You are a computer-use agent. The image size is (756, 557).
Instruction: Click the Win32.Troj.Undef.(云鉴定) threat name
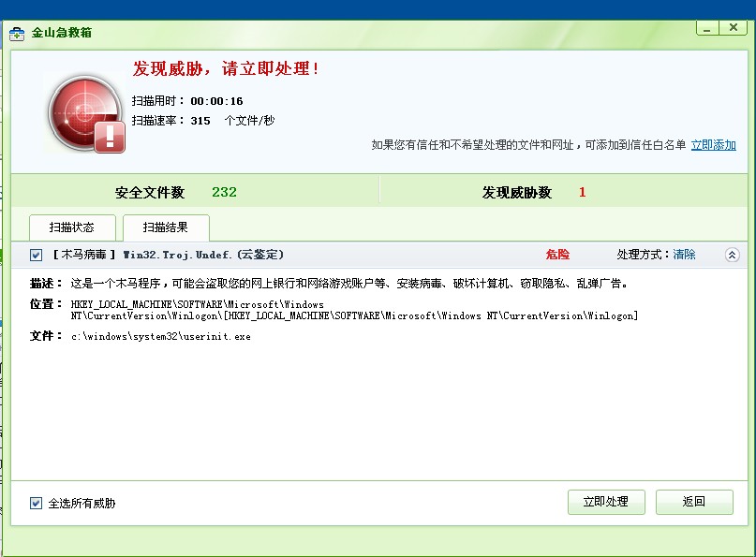point(203,255)
